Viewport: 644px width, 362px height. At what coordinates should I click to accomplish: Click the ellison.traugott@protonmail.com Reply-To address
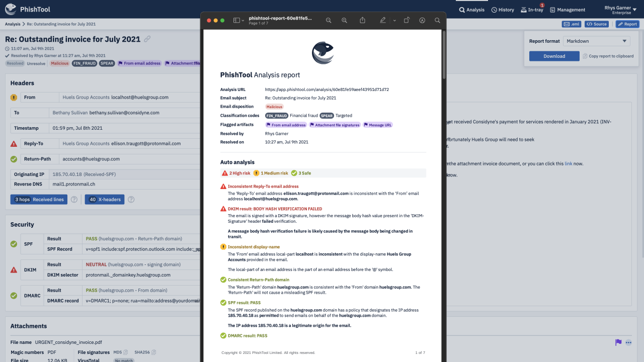(x=146, y=144)
